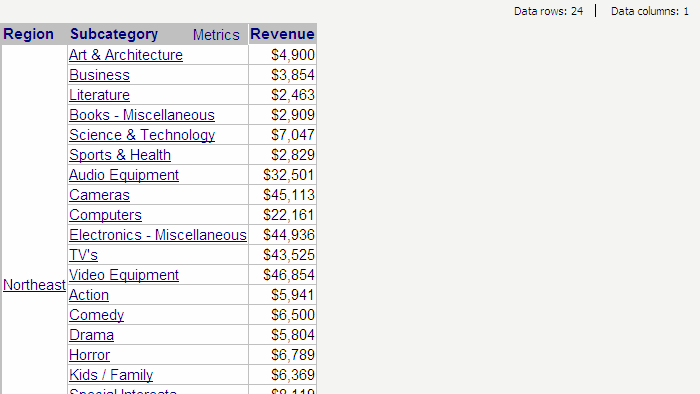
Task: Click the Metrics header label
Action: pos(216,35)
